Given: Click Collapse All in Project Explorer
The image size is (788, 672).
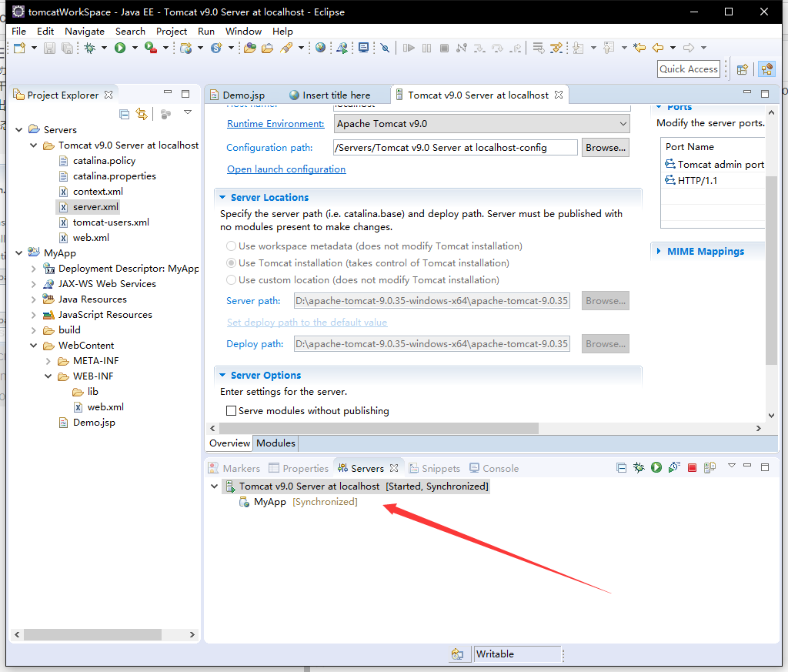Looking at the screenshot, I should tap(124, 114).
